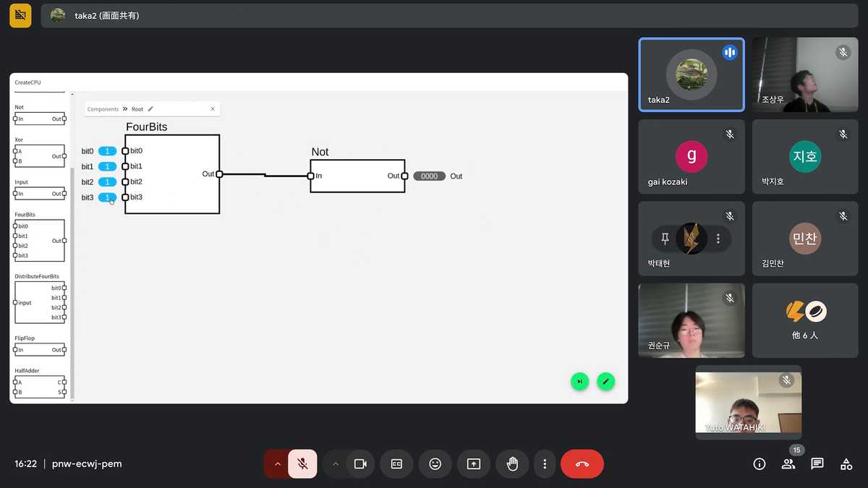Expand the microphone audio settings arrow

tap(277, 464)
